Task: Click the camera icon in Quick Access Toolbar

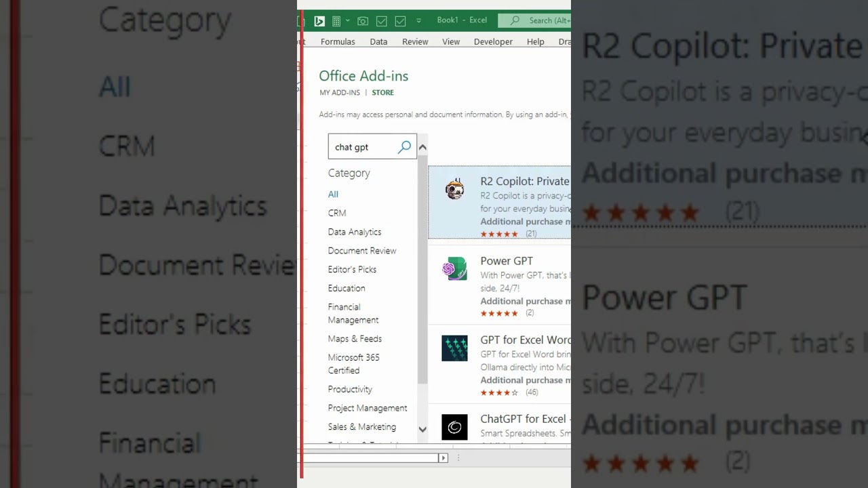Action: pos(363,21)
